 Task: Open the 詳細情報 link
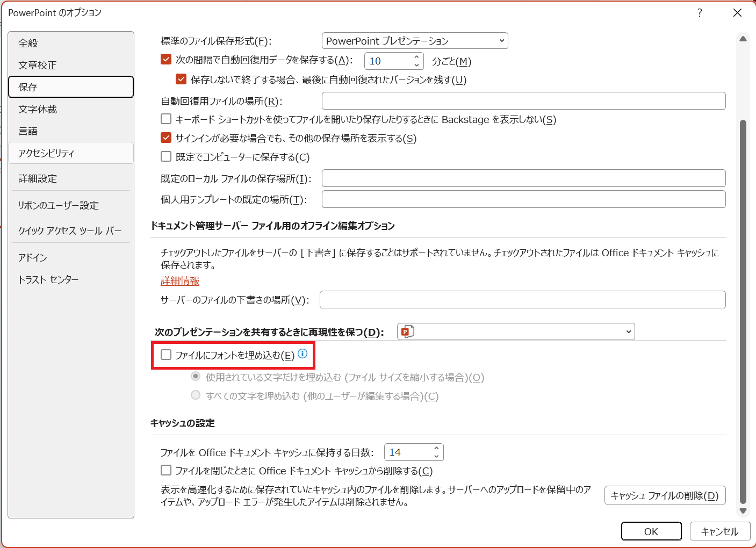point(180,280)
